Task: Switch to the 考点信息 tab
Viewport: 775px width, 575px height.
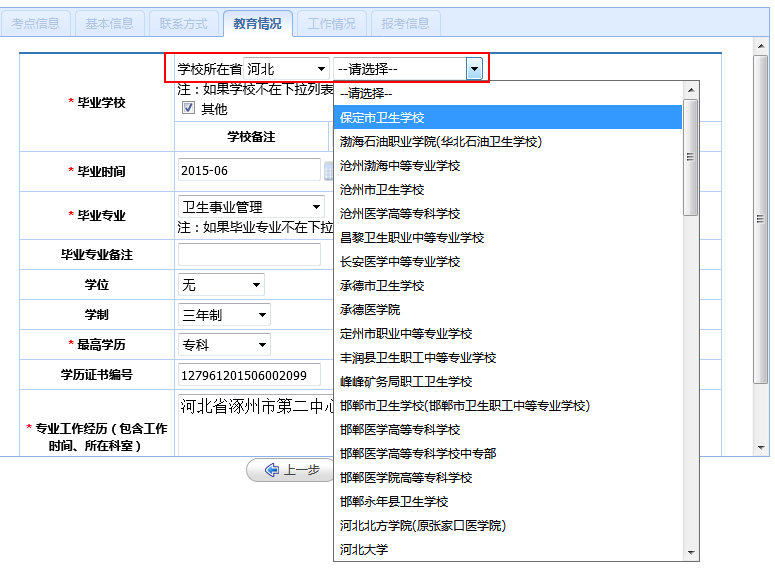Action: coord(36,23)
